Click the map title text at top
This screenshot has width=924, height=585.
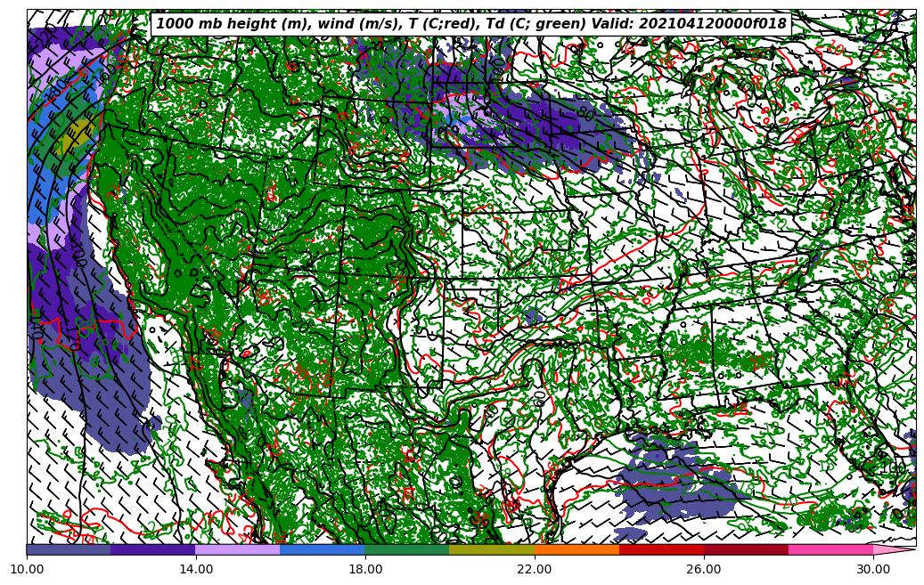pyautogui.click(x=471, y=24)
